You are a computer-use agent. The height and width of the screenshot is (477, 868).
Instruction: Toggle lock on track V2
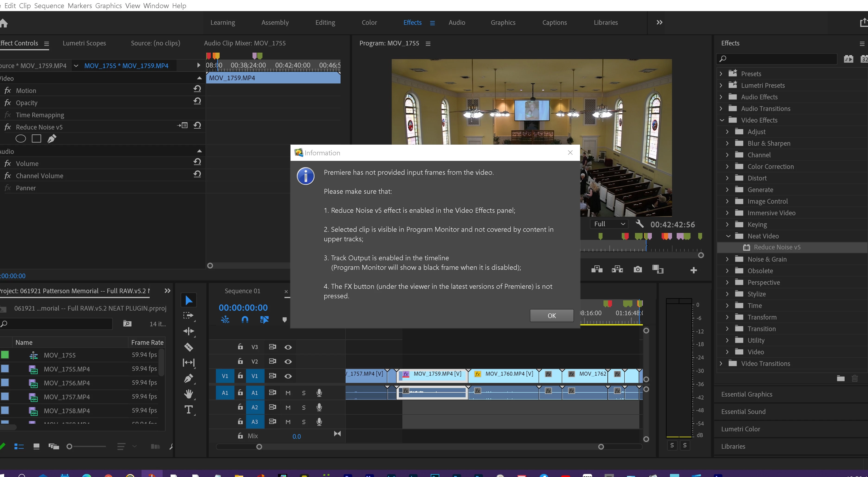(240, 361)
